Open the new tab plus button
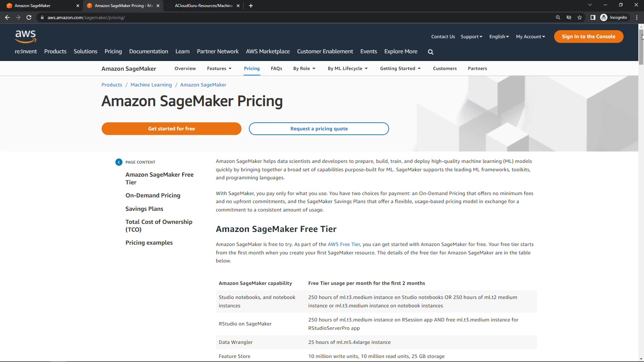 (251, 6)
